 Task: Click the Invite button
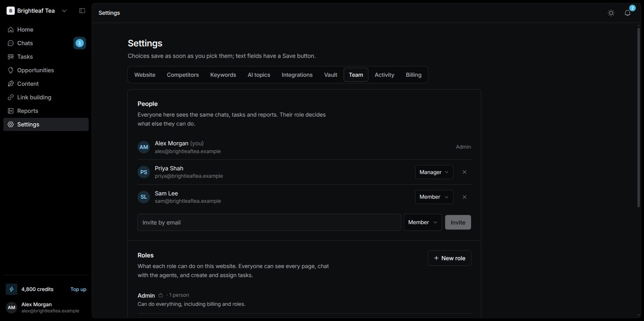click(x=458, y=222)
